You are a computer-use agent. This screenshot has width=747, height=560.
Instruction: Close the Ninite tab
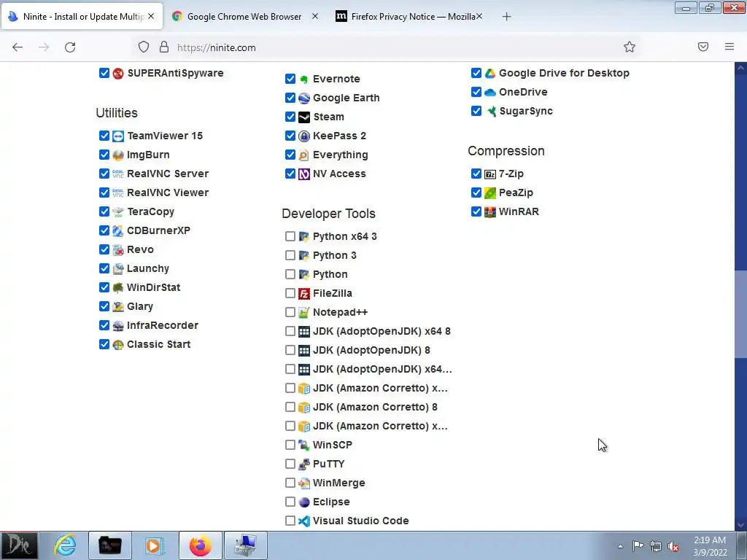point(151,16)
